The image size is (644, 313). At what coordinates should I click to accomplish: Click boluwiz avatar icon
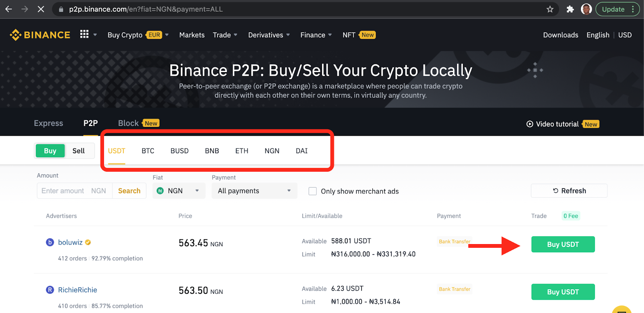[50, 242]
